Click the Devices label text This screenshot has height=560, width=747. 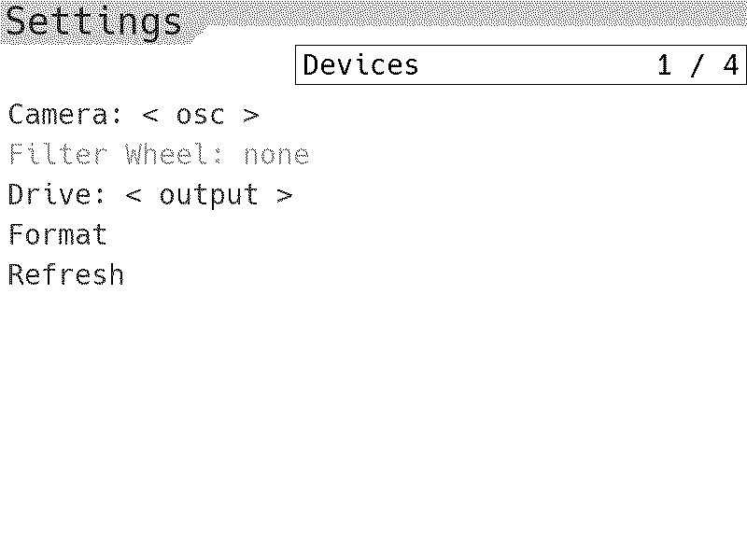coord(360,64)
